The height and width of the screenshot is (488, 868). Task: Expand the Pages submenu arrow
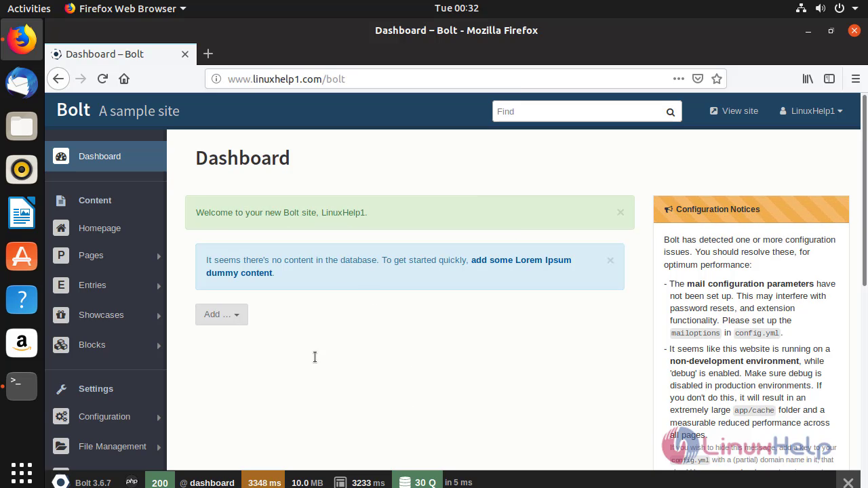click(x=159, y=256)
